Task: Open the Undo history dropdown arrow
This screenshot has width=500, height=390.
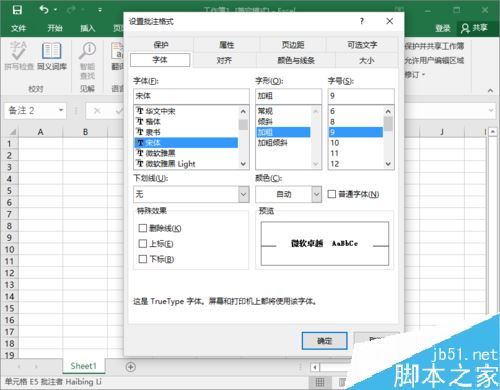Action: [x=55, y=10]
